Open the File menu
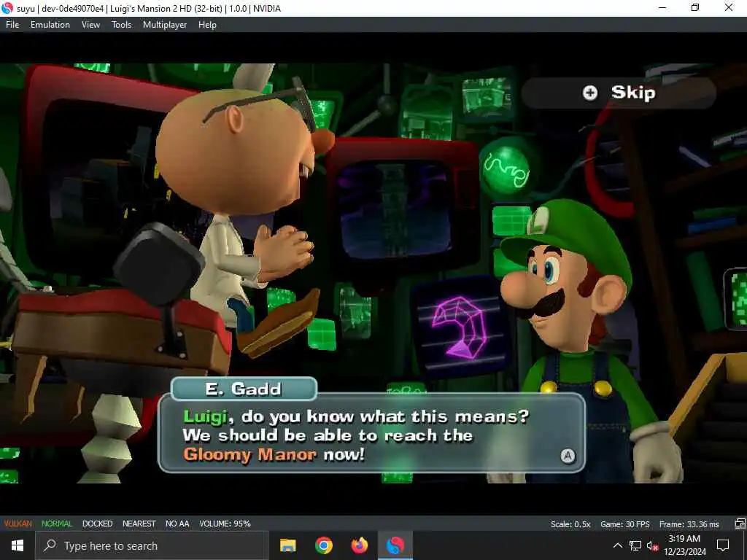The width and height of the screenshot is (747, 560). [12, 25]
